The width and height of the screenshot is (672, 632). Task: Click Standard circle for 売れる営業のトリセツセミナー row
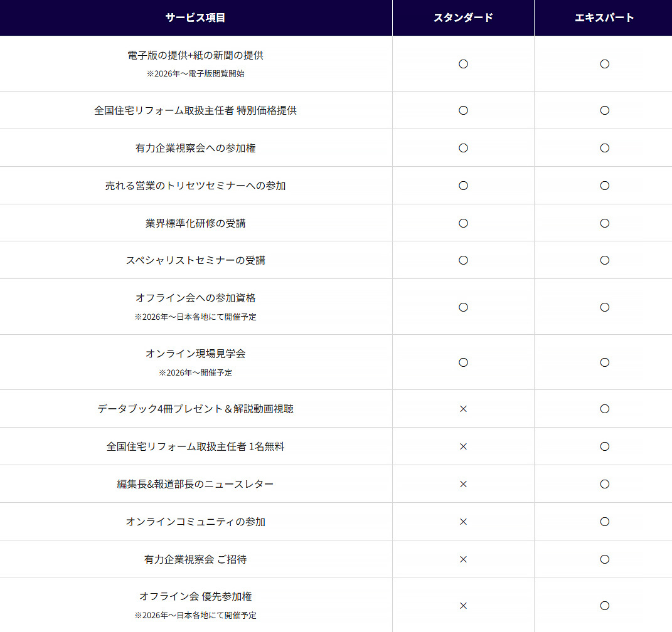pos(463,186)
